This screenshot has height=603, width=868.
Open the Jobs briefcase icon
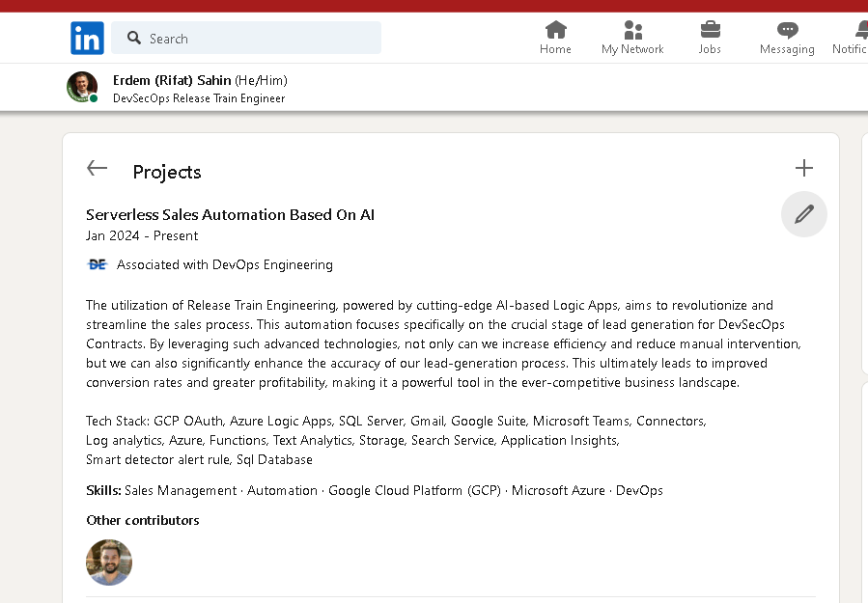[x=710, y=29]
